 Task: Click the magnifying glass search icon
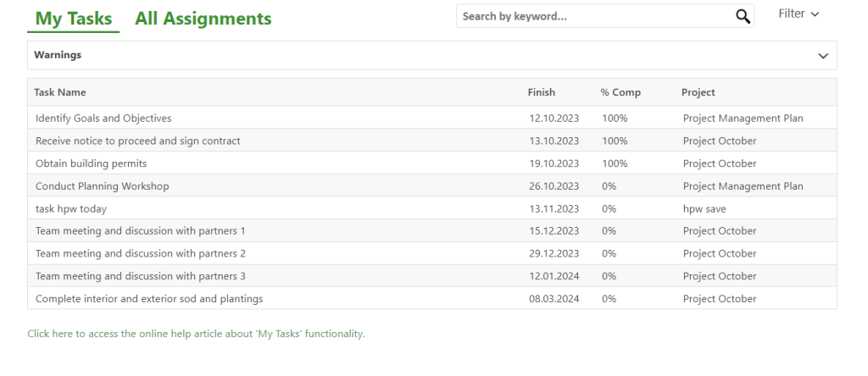pos(743,16)
